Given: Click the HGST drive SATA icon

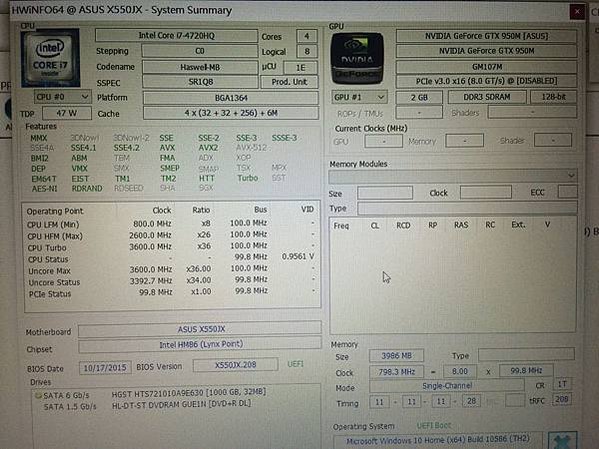Looking at the screenshot, I should tap(38, 396).
